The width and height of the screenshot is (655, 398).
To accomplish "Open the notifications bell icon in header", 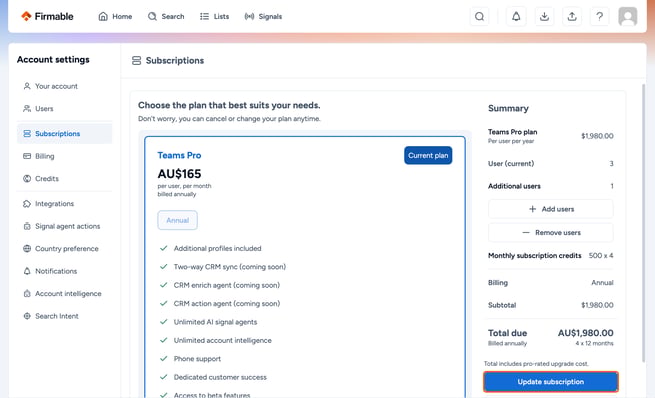I will coord(516,16).
